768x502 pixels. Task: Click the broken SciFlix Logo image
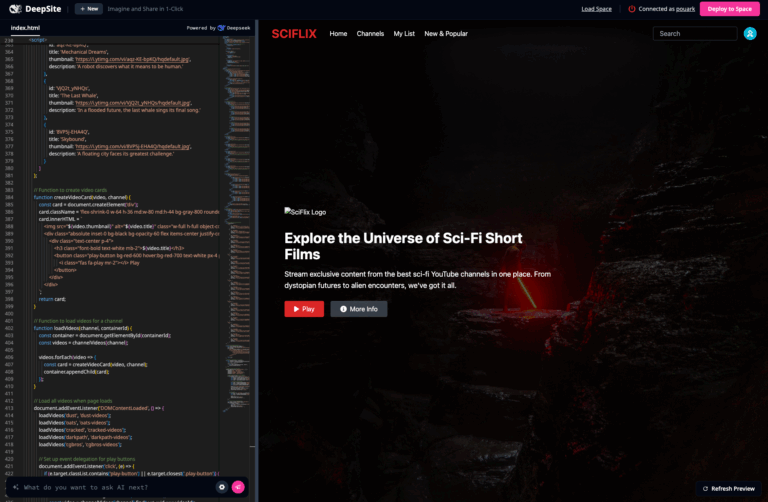click(x=305, y=212)
